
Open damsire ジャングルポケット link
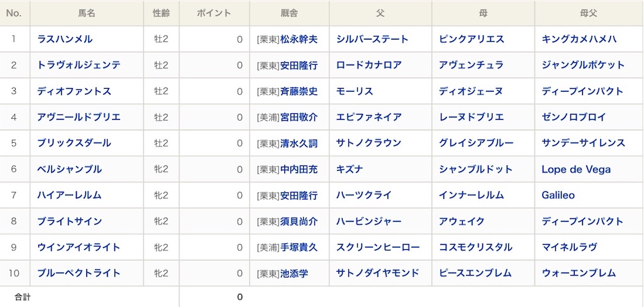tap(583, 65)
